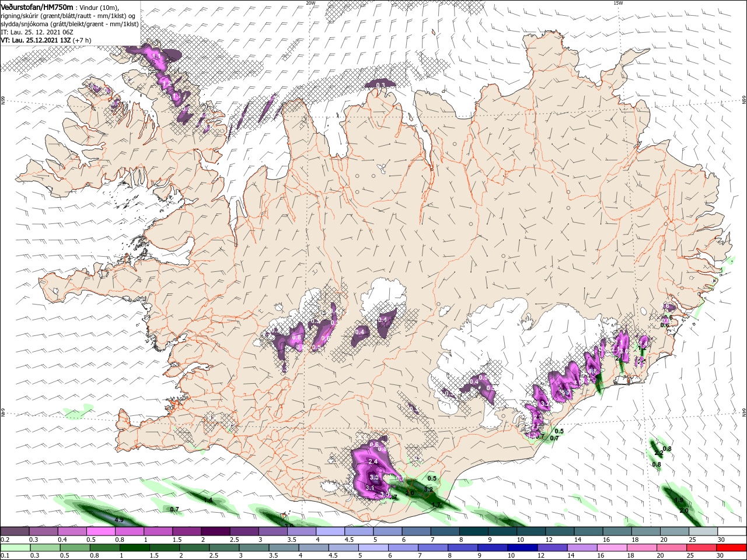The height and width of the screenshot is (560, 747).
Task: Click the 'slydda/snjókoma (grátt/bleikt/grænt - mm/1klst)' line
Action: (69, 24)
